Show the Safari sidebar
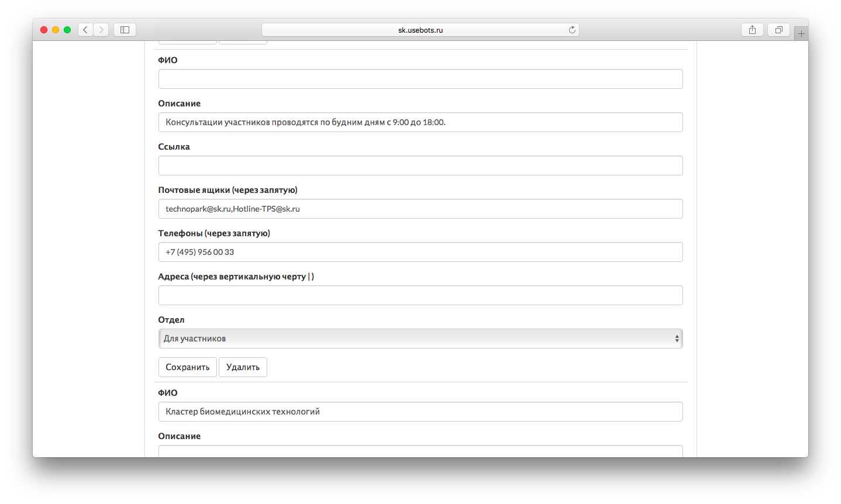The height and width of the screenshot is (504, 841). point(125,30)
